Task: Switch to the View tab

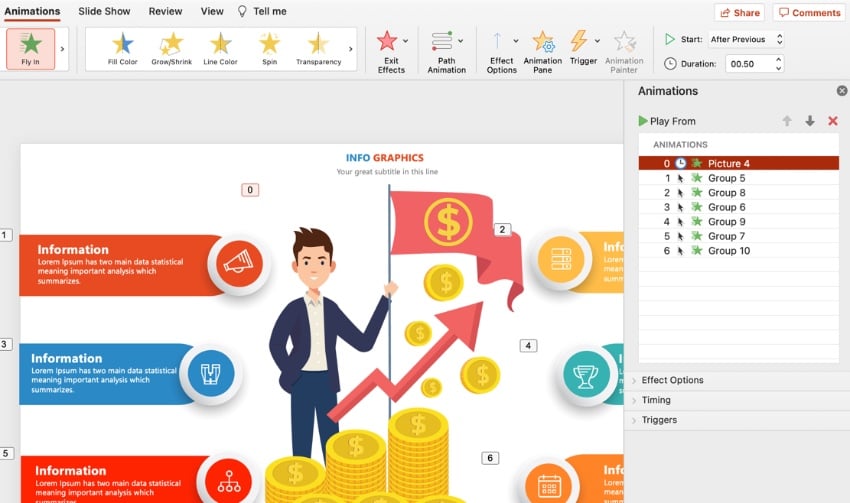Action: point(212,11)
